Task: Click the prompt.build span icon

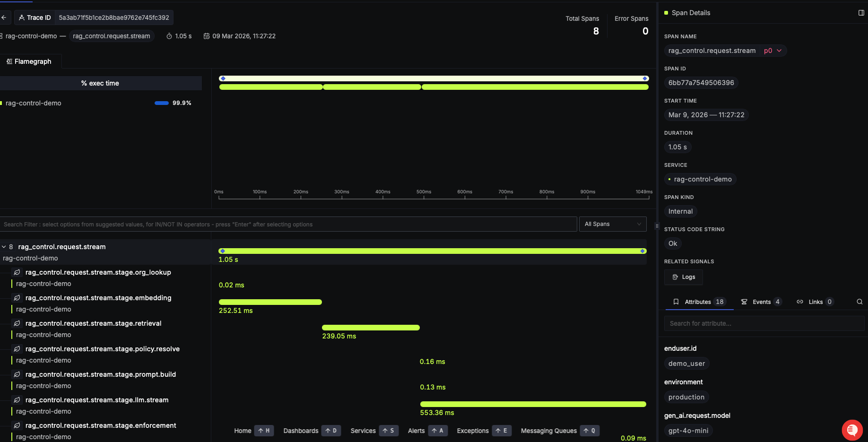Action: [17, 374]
